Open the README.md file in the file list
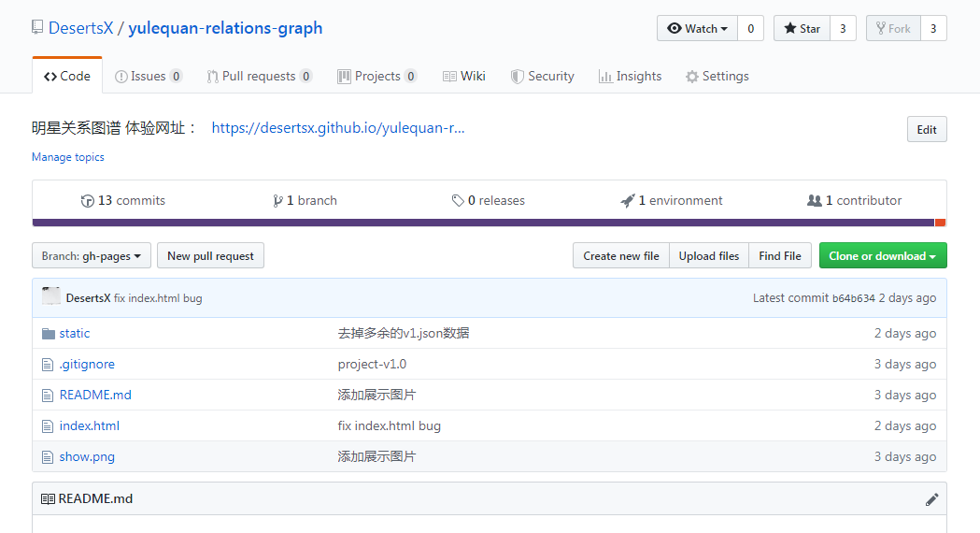The image size is (980, 533). click(95, 395)
